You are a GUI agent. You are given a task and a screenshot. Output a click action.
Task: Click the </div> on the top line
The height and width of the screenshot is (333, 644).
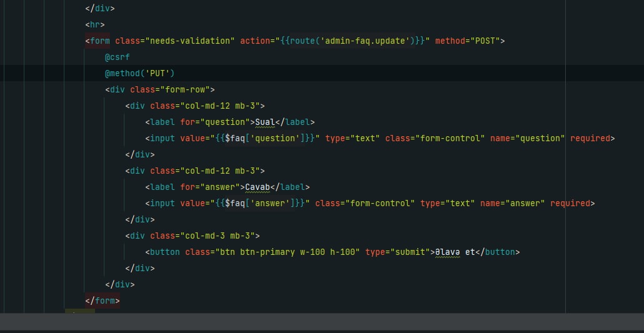(x=100, y=8)
